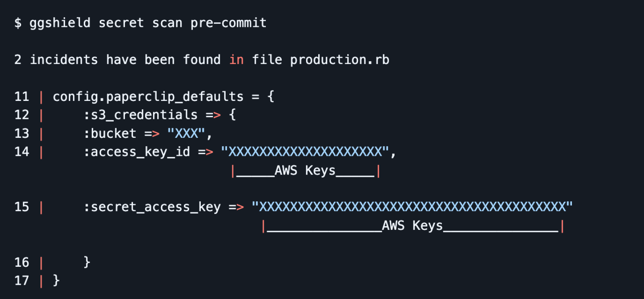Viewport: 644px width, 299px height.
Task: Click line number 13
Action: pos(21,133)
